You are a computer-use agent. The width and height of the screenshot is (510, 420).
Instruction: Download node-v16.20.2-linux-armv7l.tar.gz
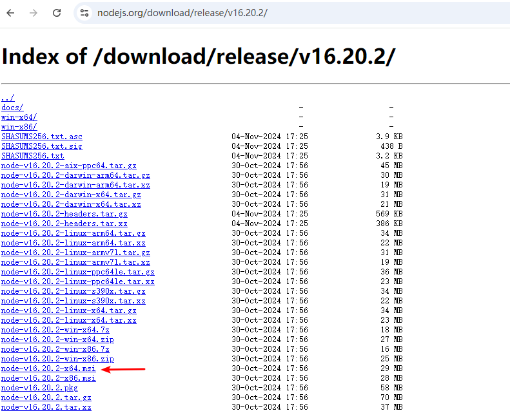pos(75,253)
